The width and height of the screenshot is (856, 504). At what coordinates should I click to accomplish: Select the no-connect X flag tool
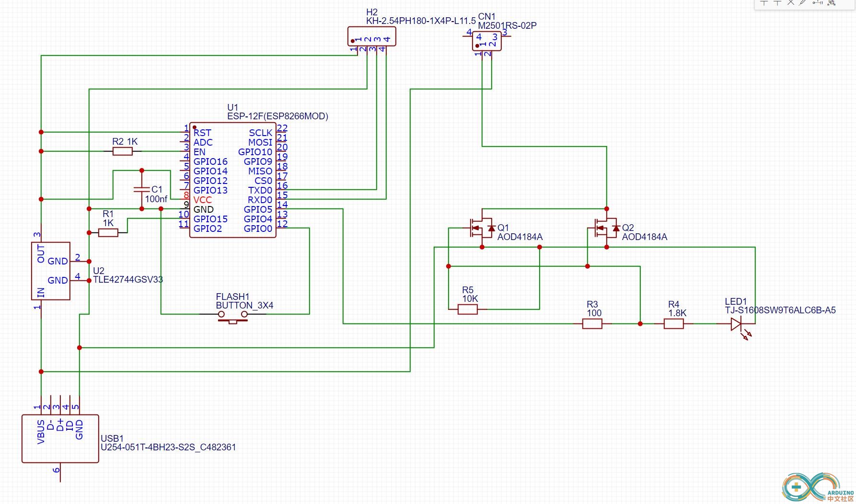[791, 2]
